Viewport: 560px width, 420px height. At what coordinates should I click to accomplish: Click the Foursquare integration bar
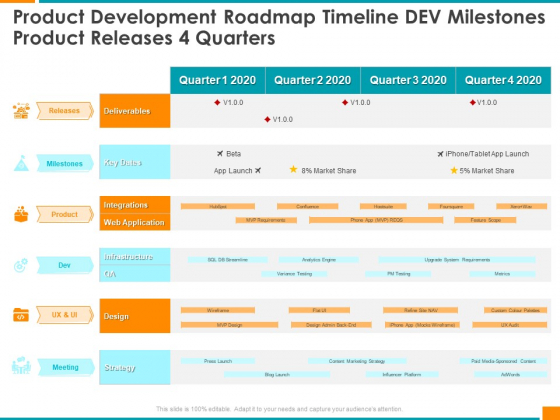coord(451,206)
